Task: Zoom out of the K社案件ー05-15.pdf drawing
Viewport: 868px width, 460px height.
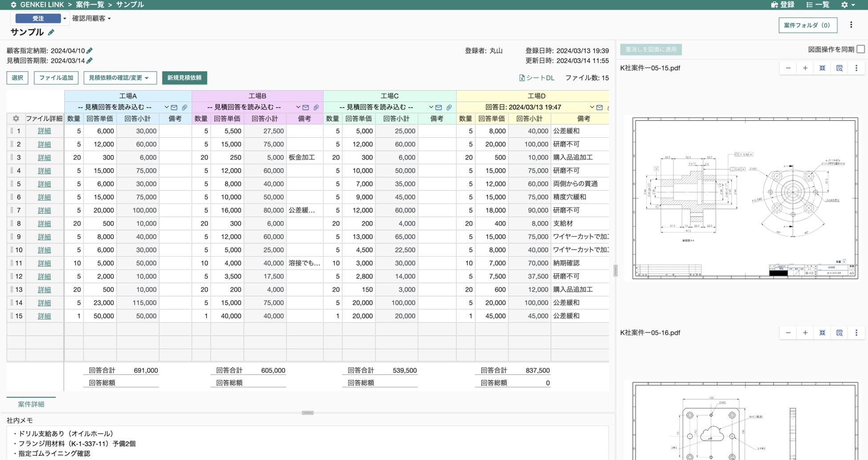Action: coord(788,68)
